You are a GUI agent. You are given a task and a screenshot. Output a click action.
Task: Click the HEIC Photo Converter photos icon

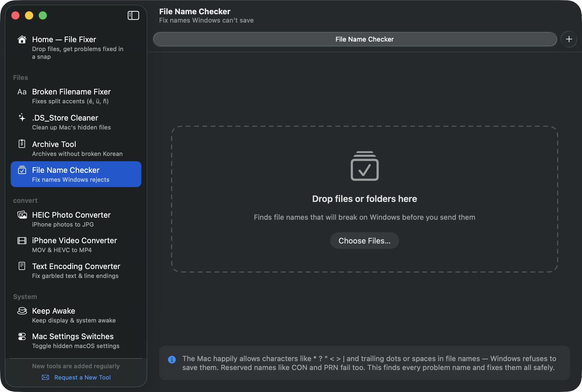click(22, 214)
